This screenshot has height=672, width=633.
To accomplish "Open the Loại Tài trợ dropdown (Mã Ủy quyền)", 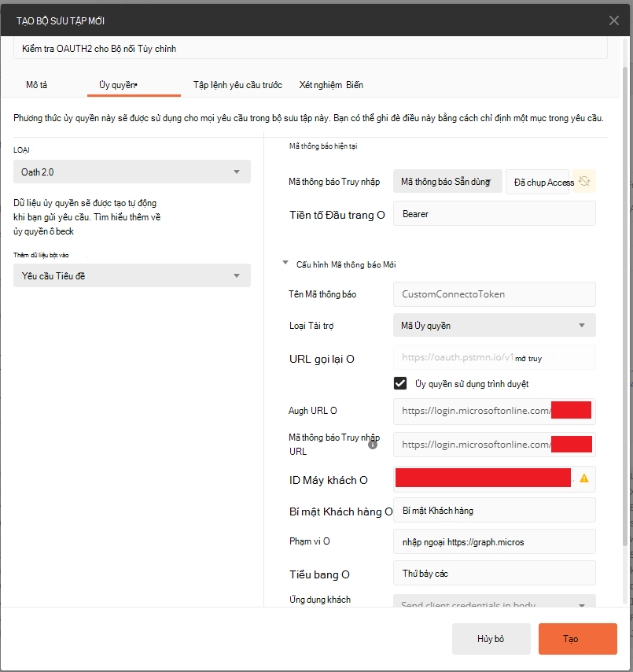I will [x=495, y=325].
